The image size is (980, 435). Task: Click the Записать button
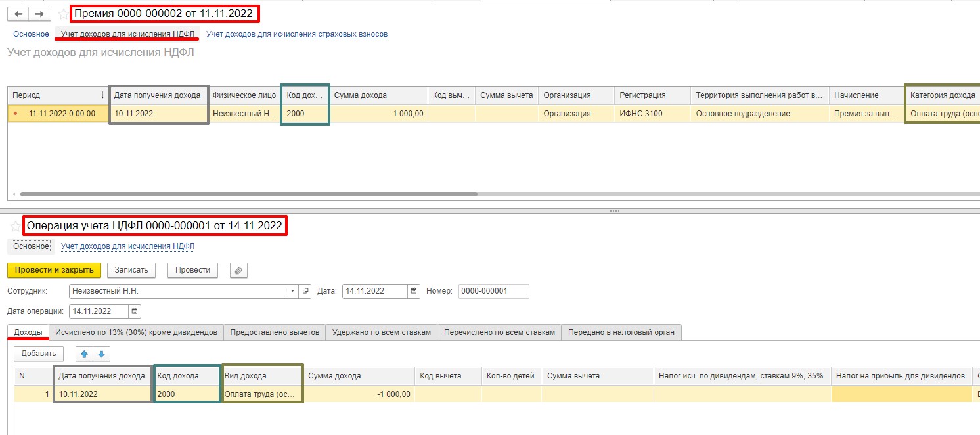coord(131,270)
